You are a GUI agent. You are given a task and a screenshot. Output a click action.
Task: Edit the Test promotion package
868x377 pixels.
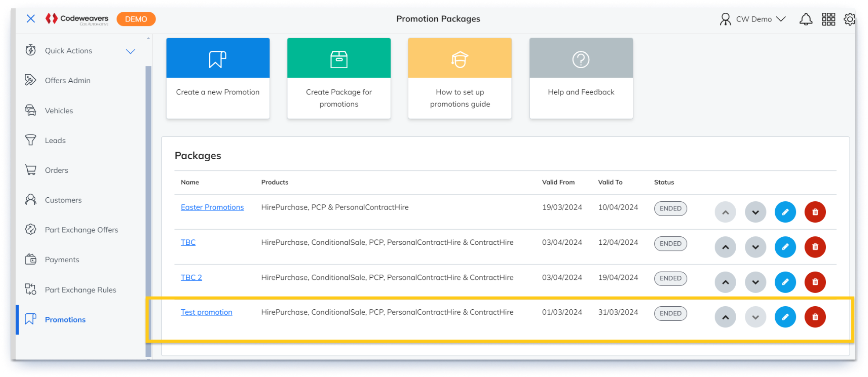pyautogui.click(x=785, y=317)
